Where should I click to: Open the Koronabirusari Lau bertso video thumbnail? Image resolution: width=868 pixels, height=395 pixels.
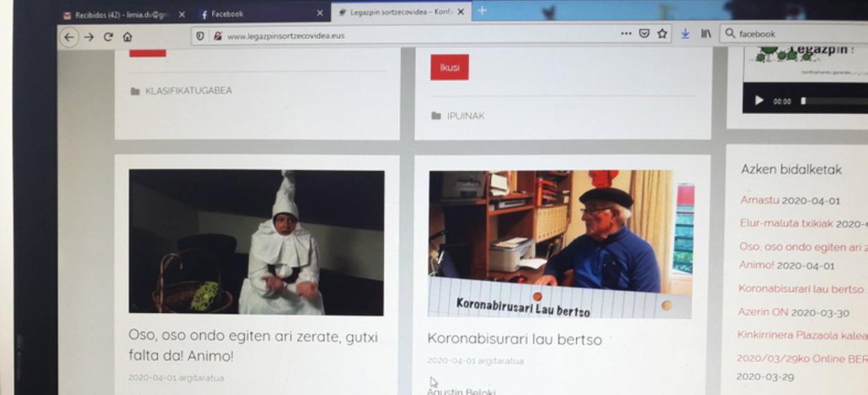[x=560, y=243]
